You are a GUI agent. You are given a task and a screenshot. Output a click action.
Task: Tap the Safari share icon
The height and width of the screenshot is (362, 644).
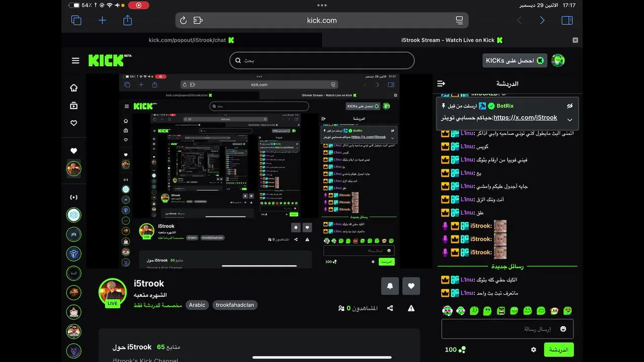(x=128, y=20)
